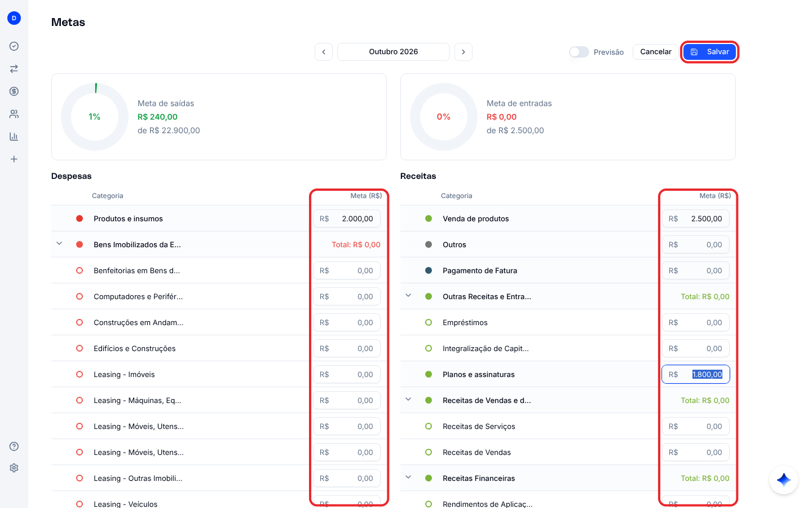Viewport: 812px width, 508px height.
Task: Toggle the Previsão switch
Action: (579, 52)
